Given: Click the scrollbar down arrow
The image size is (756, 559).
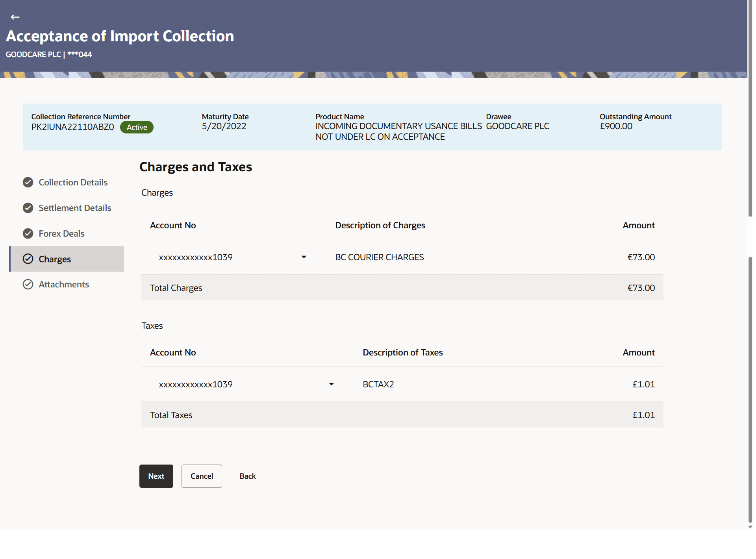Looking at the screenshot, I should [x=750, y=527].
